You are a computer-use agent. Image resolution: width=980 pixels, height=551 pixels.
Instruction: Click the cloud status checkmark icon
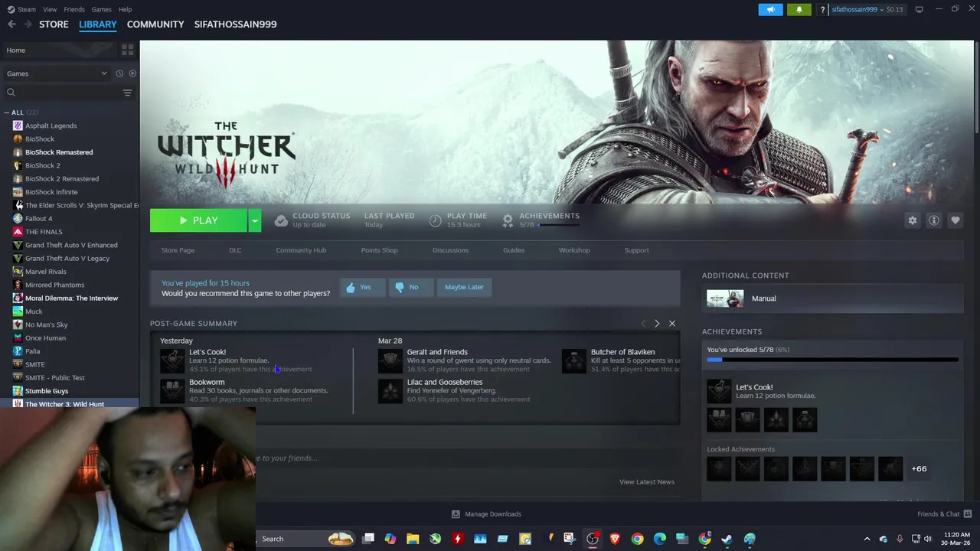(281, 220)
